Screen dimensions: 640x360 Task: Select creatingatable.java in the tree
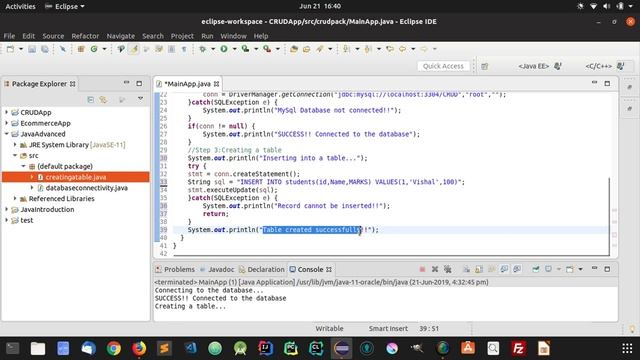pyautogui.click(x=76, y=177)
